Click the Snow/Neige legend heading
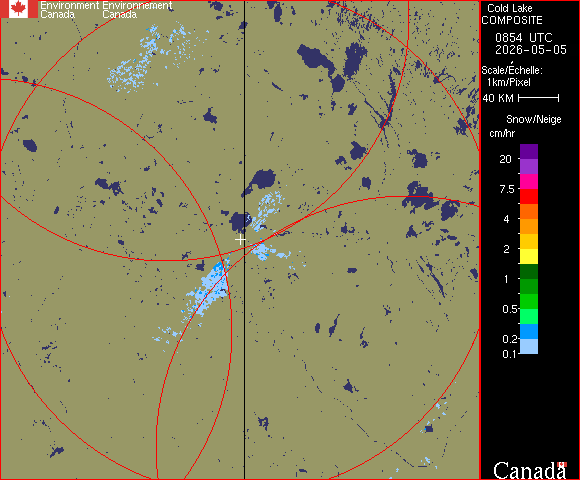 pos(534,119)
